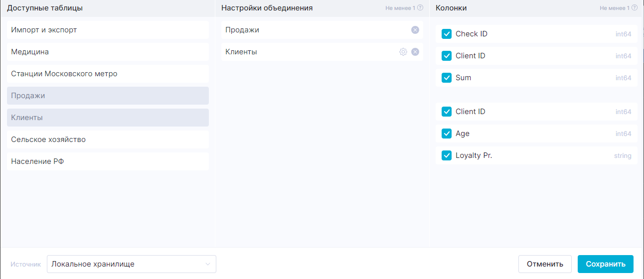Toggle the Age column checkbox
Screen dimensions: 644x279
point(447,134)
